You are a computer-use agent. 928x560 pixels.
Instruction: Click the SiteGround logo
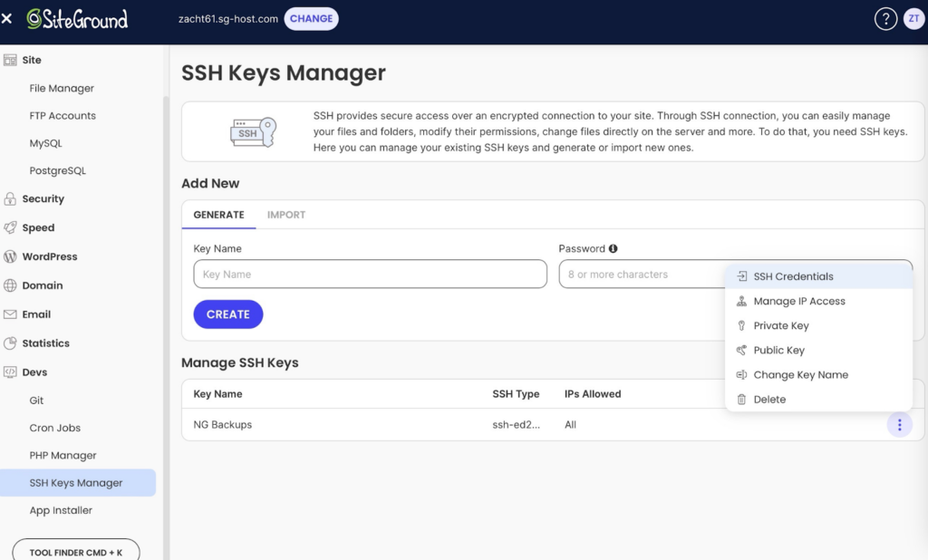[77, 19]
